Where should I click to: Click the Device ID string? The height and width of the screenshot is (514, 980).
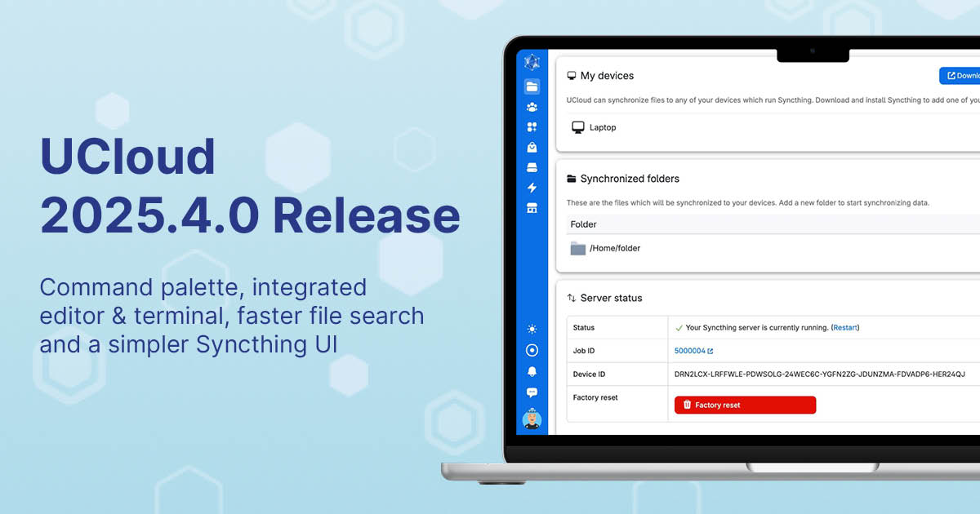tap(819, 374)
